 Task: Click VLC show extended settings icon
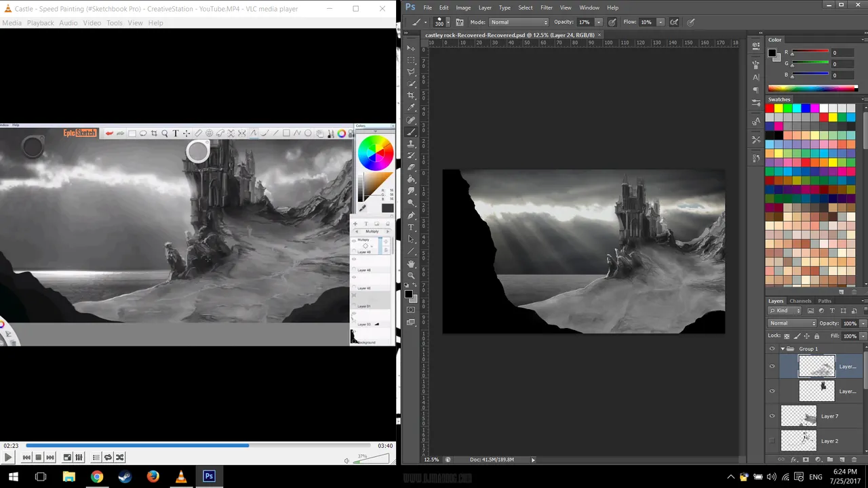[x=79, y=457]
